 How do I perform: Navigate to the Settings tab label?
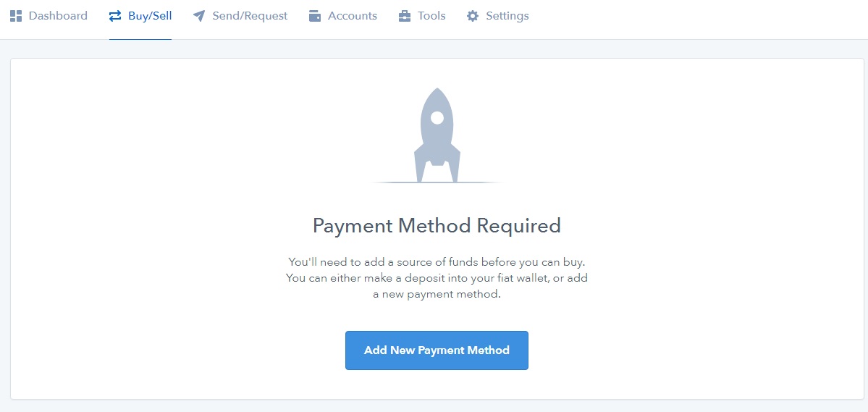[x=507, y=16]
